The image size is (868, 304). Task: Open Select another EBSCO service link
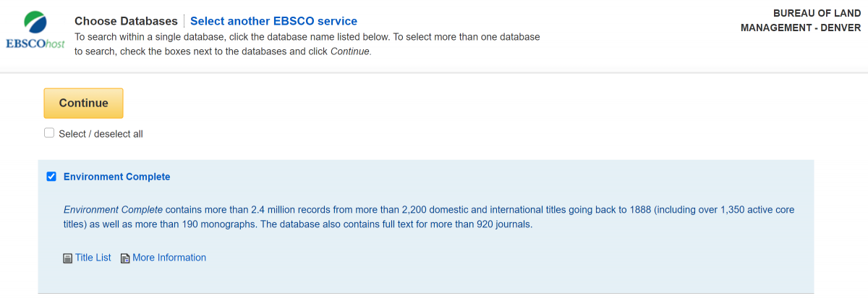[273, 21]
